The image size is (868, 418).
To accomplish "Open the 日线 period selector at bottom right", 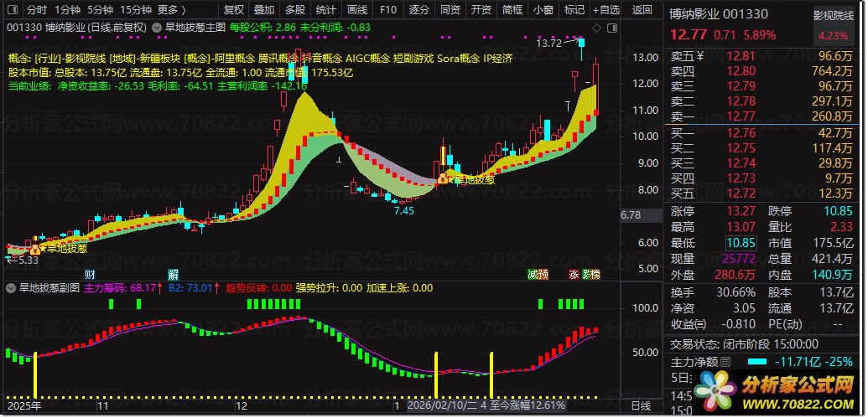I will [x=642, y=405].
